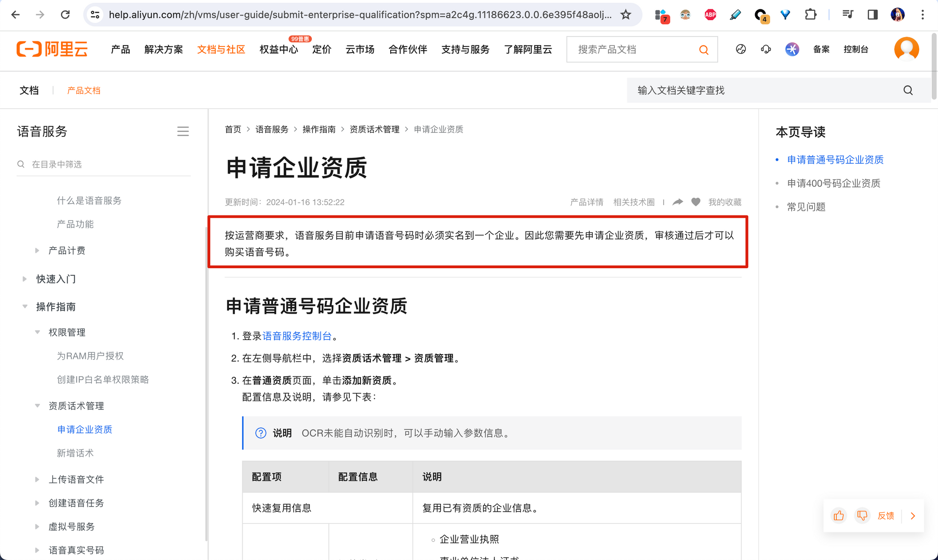This screenshot has height=560, width=938.
Task: Bookmark this page with star icon
Action: [x=626, y=15]
